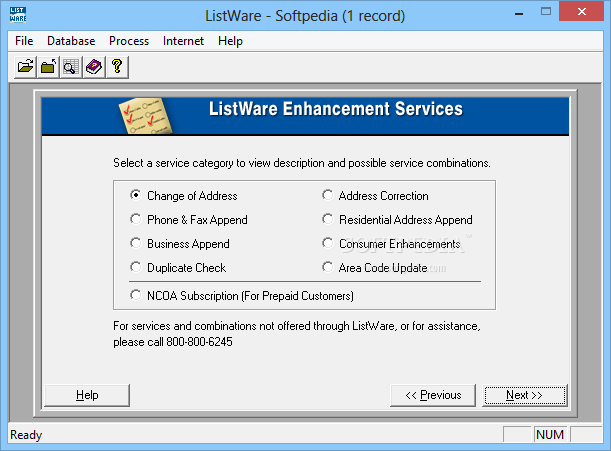This screenshot has width=611, height=451.
Task: Click the checklist clipboard banner image
Action: [145, 116]
